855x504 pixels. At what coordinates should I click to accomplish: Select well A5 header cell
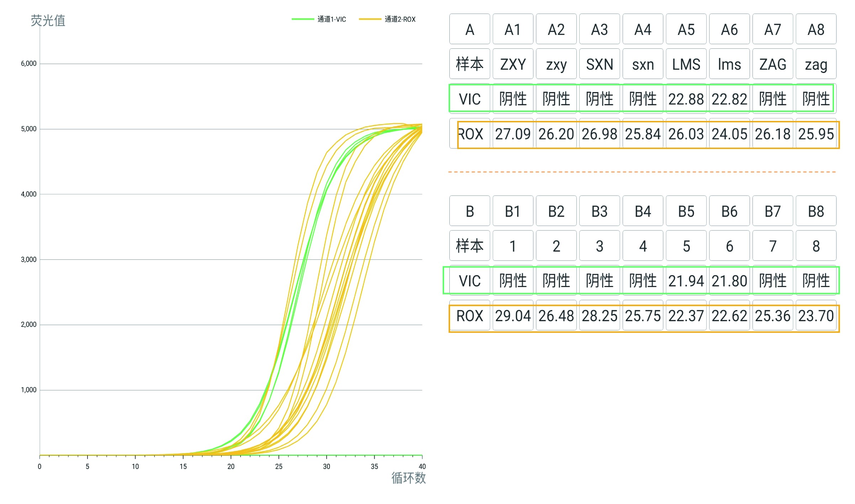coord(686,30)
